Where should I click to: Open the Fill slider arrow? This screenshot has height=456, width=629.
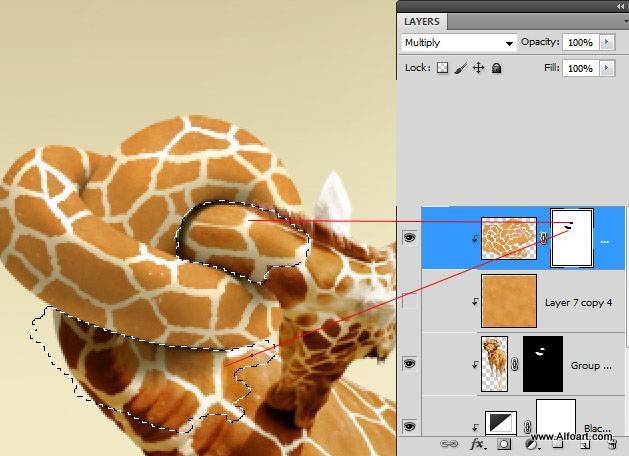click(x=607, y=68)
